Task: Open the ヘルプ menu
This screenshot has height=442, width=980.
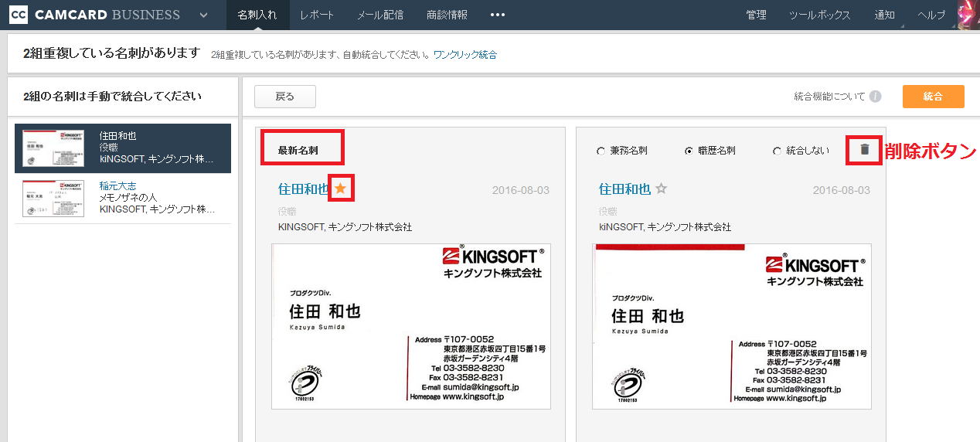Action: 931,15
